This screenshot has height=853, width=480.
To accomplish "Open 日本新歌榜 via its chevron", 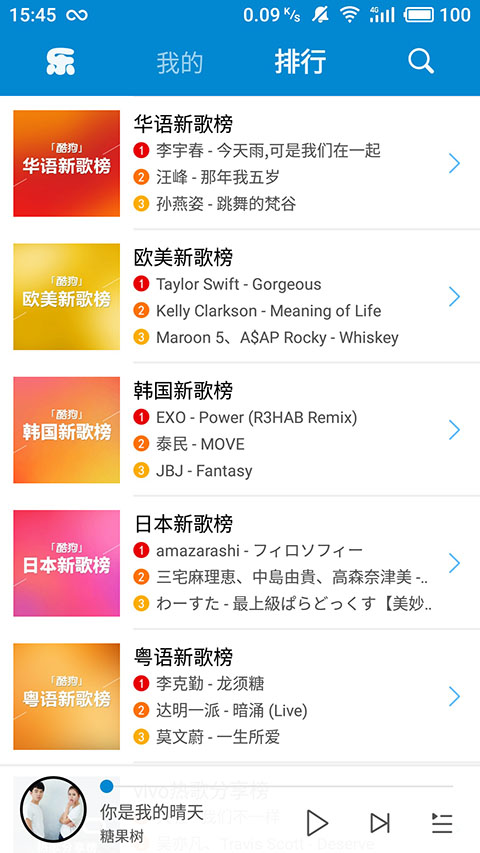I will coord(454,563).
